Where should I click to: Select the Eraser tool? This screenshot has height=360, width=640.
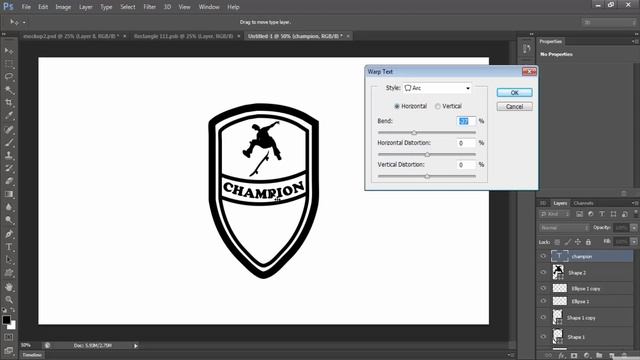(x=9, y=181)
